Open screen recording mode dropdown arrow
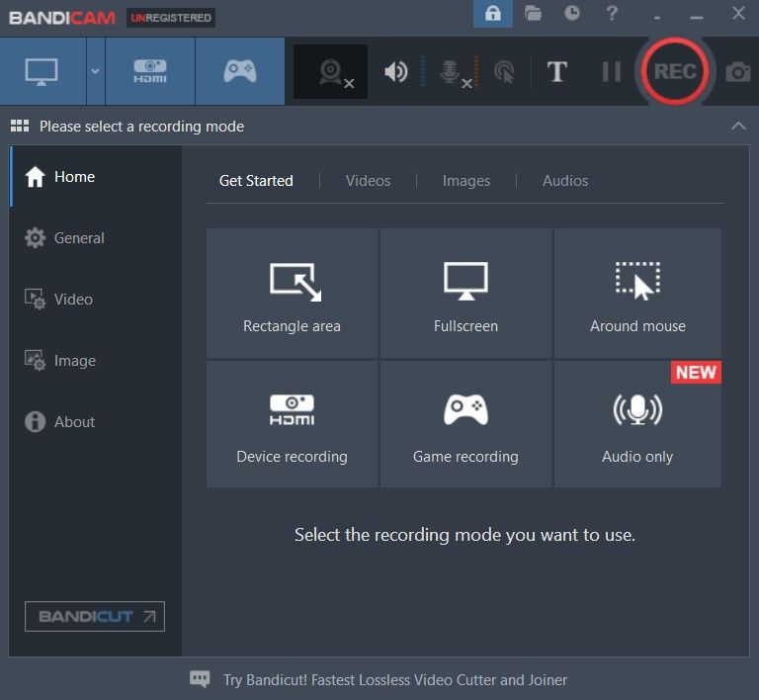The height and width of the screenshot is (700, 759). coord(95,71)
